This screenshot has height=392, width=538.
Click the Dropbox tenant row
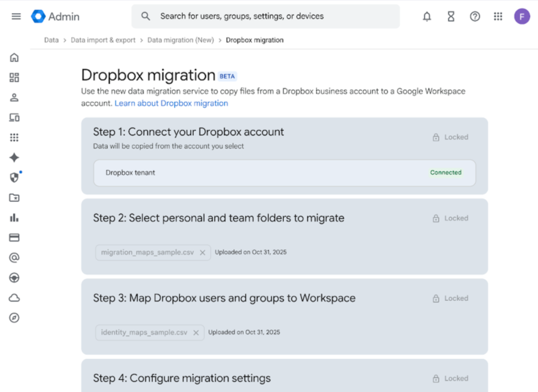pyautogui.click(x=284, y=173)
